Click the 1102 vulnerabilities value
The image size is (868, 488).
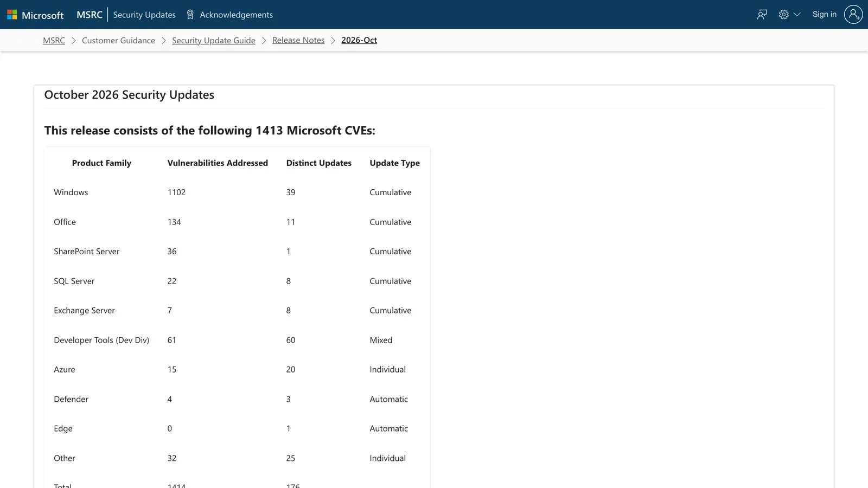(x=176, y=192)
